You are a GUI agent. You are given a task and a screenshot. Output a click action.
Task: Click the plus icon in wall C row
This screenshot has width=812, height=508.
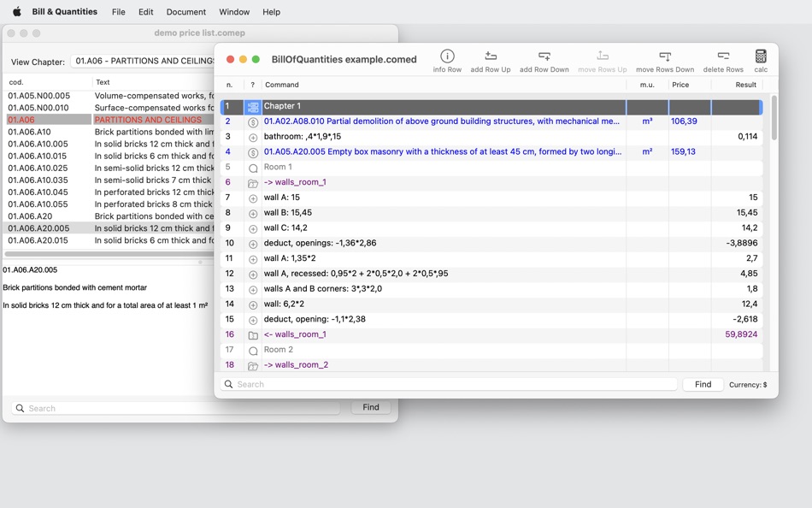point(253,229)
